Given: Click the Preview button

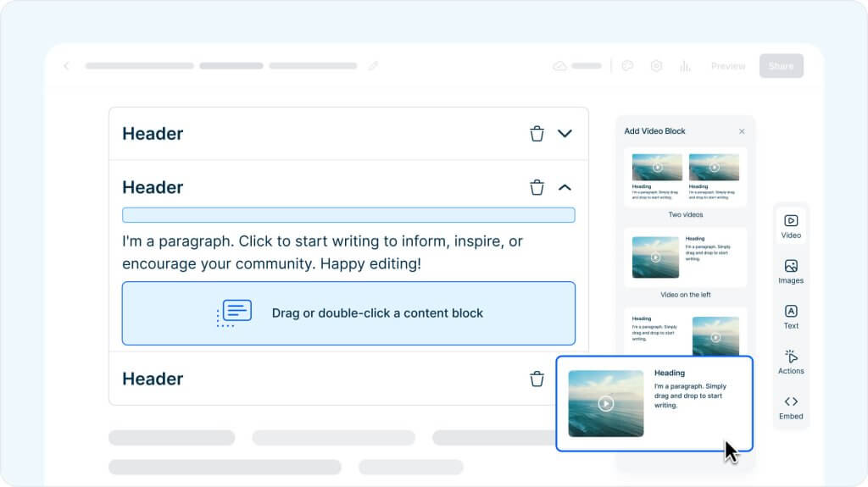Looking at the screenshot, I should pos(728,66).
